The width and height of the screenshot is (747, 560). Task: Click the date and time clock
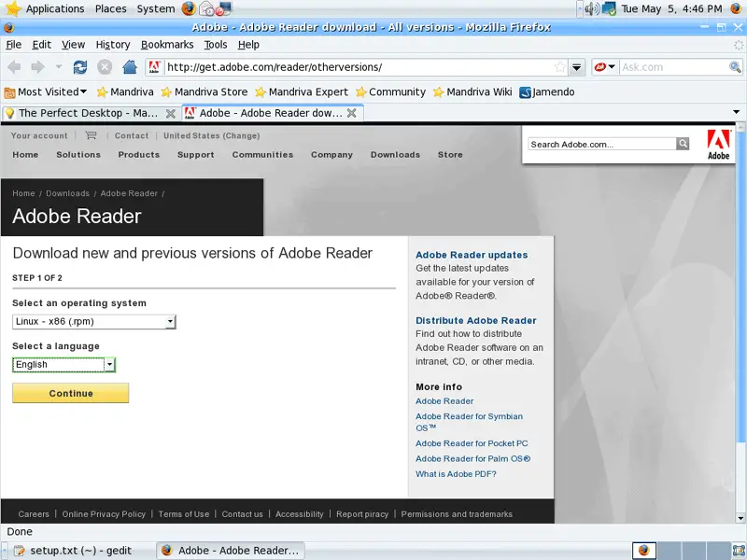(671, 8)
